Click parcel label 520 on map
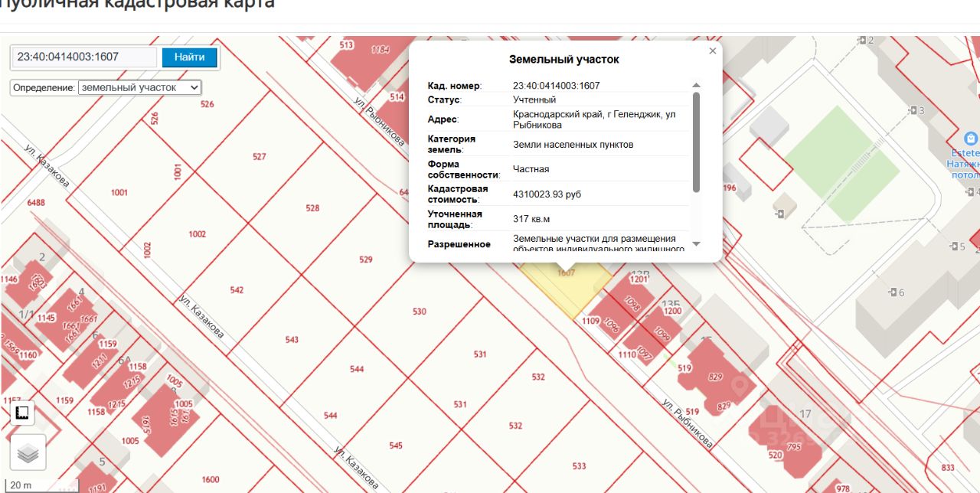The width and height of the screenshot is (980, 493). point(776,455)
